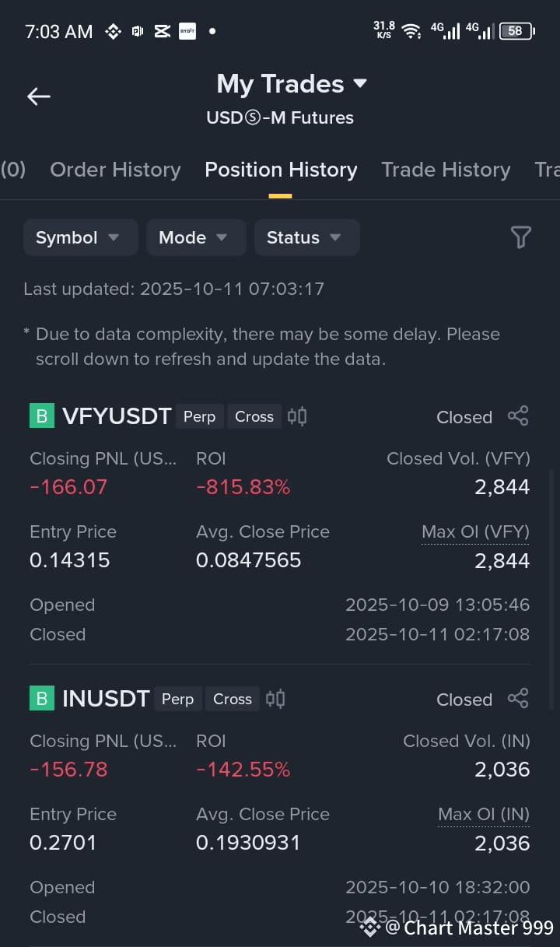The image size is (560, 947).
Task: Open the Mode filter dropdown
Action: coord(196,237)
